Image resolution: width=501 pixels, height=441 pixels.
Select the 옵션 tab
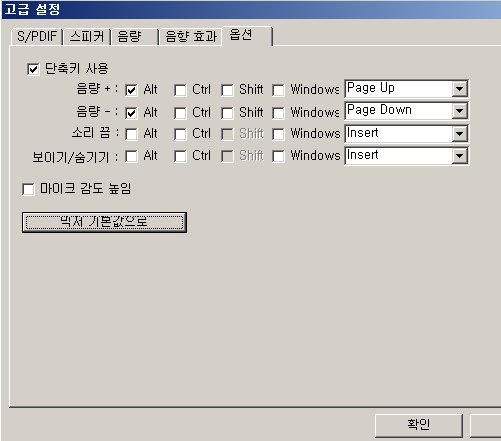click(x=247, y=35)
